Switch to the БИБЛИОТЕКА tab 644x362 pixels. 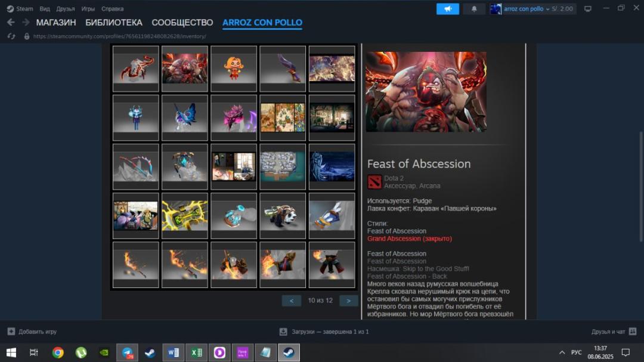[x=114, y=23]
